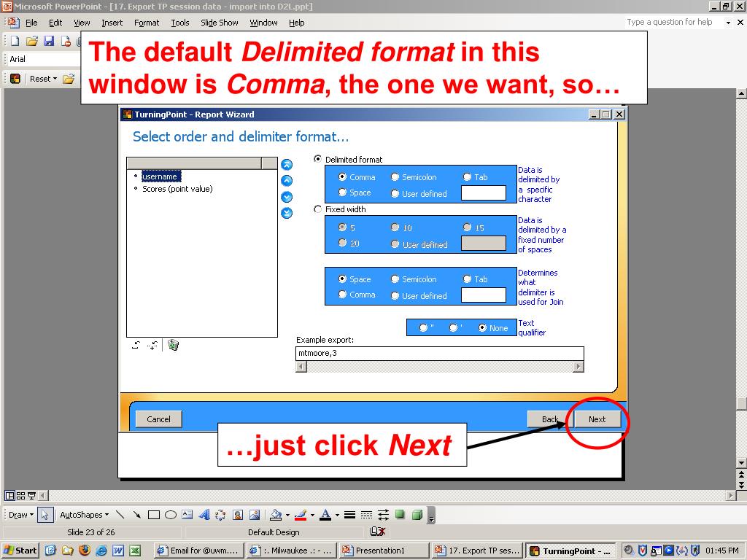The width and height of the screenshot is (747, 560).
Task: Open the help question box dropdown arrow
Action: (728, 23)
